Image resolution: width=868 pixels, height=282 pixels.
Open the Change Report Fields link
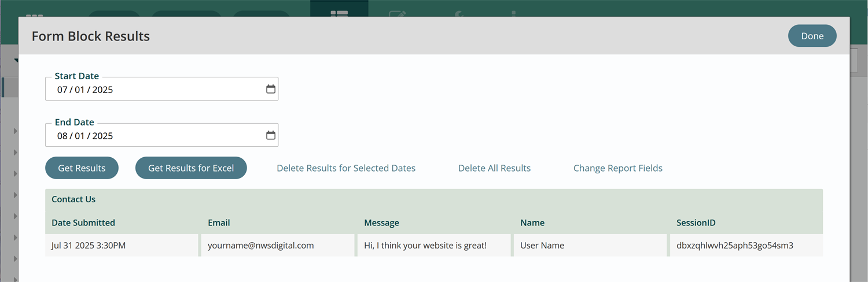point(618,168)
